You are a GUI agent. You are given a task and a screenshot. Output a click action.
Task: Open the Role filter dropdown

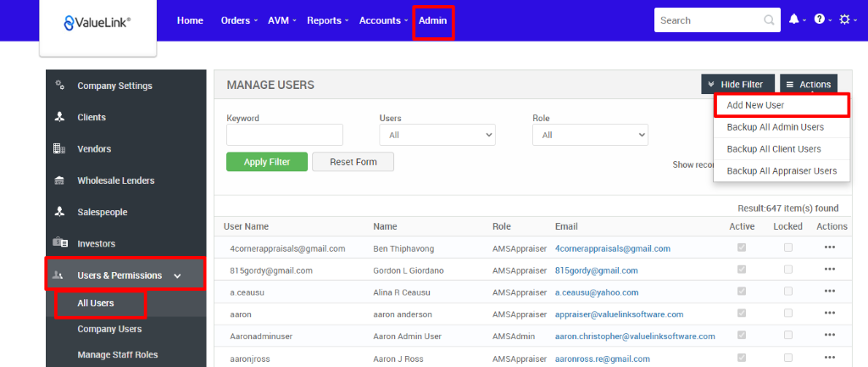coord(590,135)
